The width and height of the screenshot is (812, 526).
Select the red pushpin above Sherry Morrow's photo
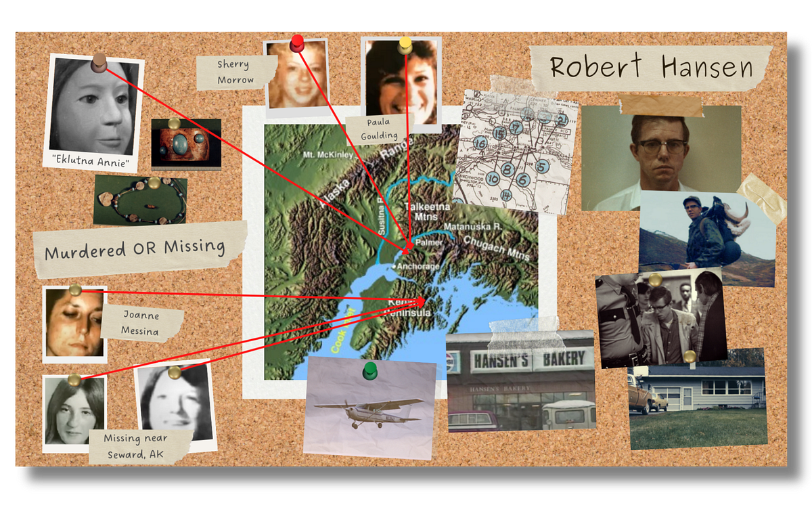[296, 42]
